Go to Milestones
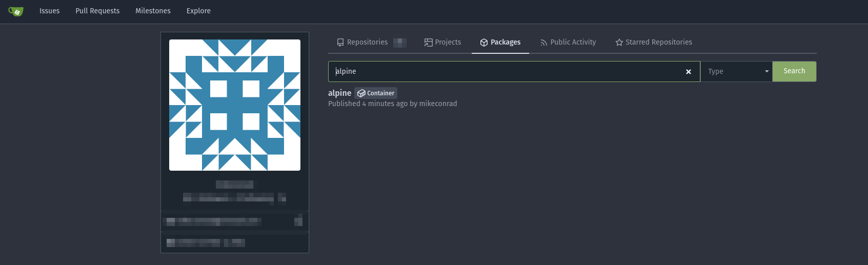The height and width of the screenshot is (265, 868). pos(153,11)
